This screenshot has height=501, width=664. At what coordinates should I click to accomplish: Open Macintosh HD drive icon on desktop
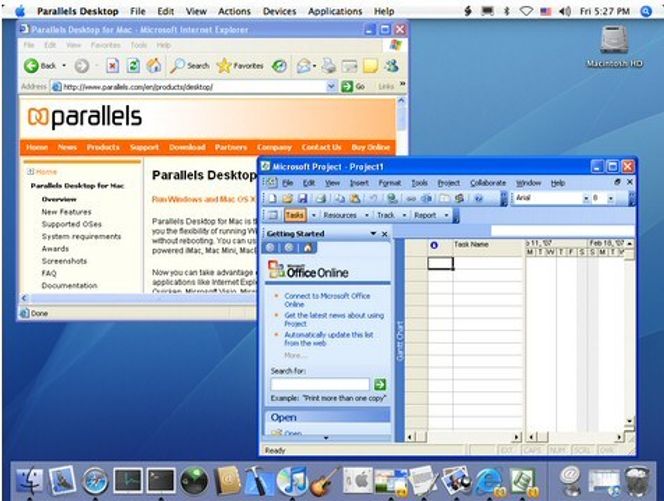click(x=614, y=47)
